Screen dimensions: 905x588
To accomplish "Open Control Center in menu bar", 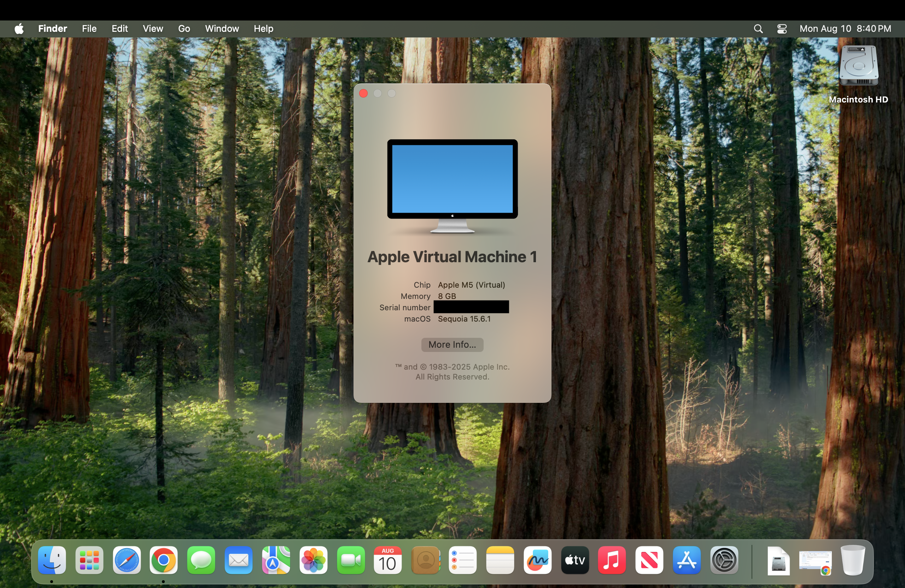I will pos(782,29).
